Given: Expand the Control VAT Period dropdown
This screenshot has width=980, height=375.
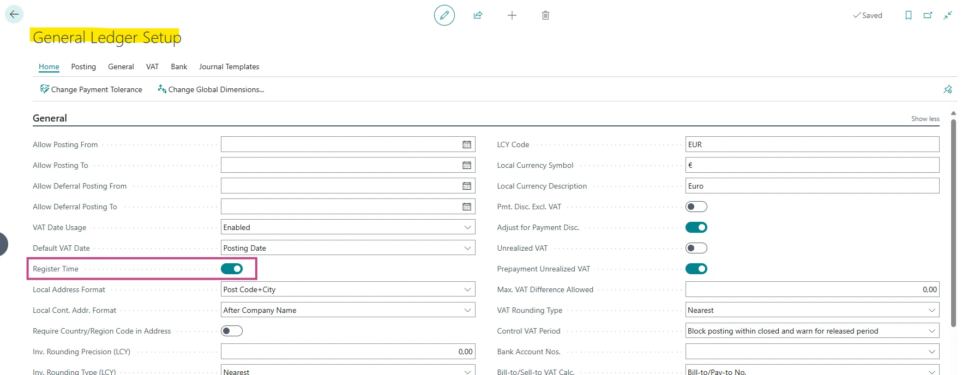Looking at the screenshot, I should (x=931, y=331).
